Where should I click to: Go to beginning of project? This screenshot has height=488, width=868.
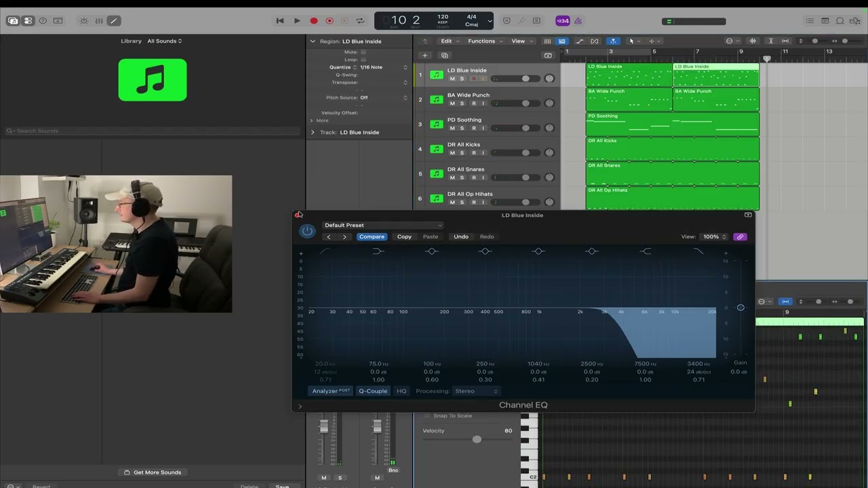point(280,21)
